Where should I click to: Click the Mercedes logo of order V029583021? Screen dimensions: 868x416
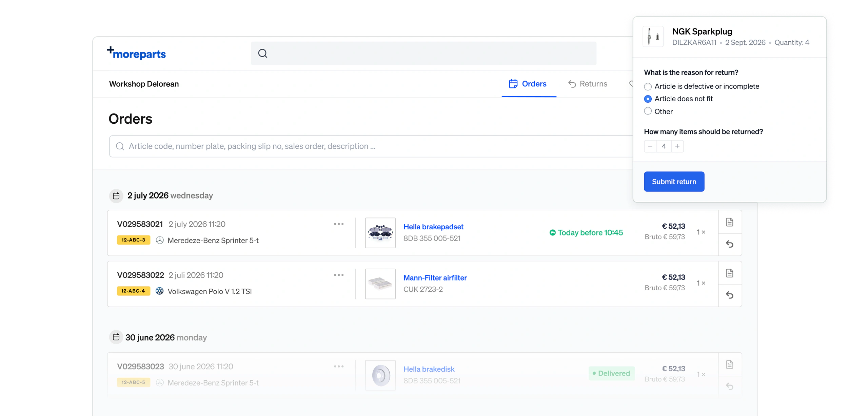coord(159,240)
